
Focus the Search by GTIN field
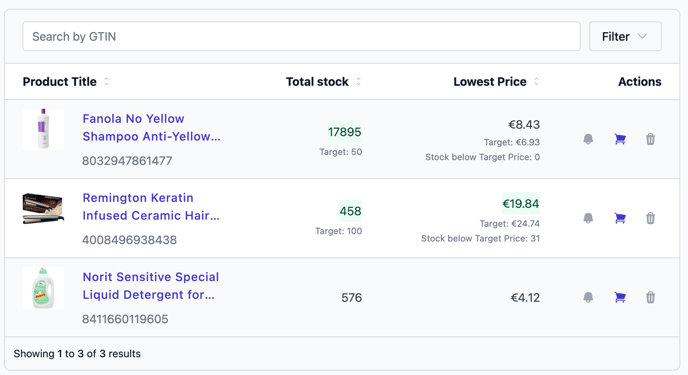(x=301, y=36)
